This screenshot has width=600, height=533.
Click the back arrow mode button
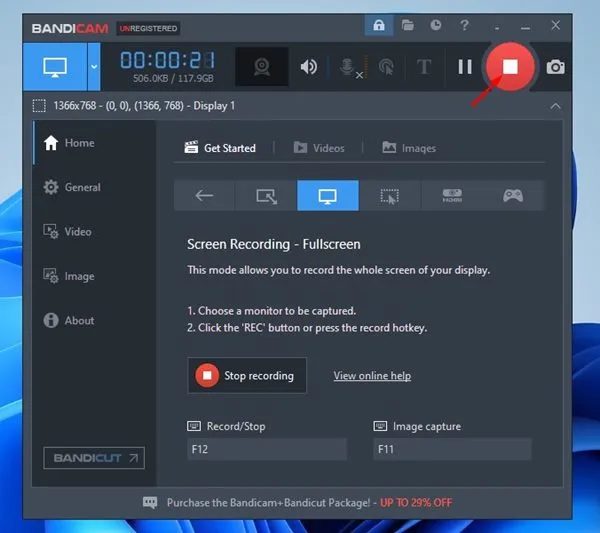pyautogui.click(x=204, y=196)
